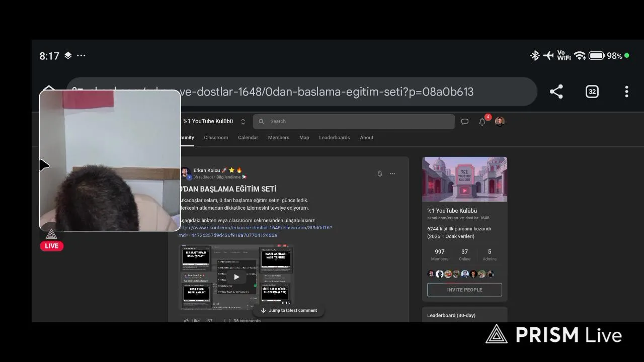Tap the battery 98% indicator
The width and height of the screenshot is (644, 362).
(x=606, y=56)
